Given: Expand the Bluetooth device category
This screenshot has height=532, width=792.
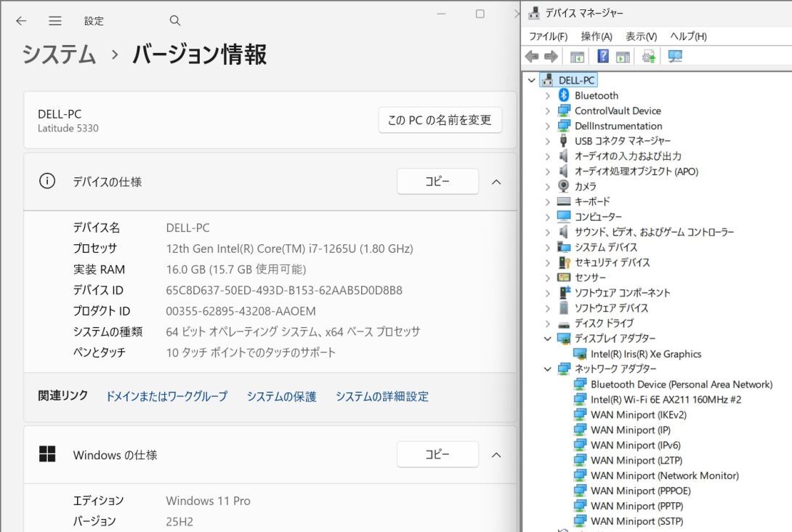Looking at the screenshot, I should point(546,95).
